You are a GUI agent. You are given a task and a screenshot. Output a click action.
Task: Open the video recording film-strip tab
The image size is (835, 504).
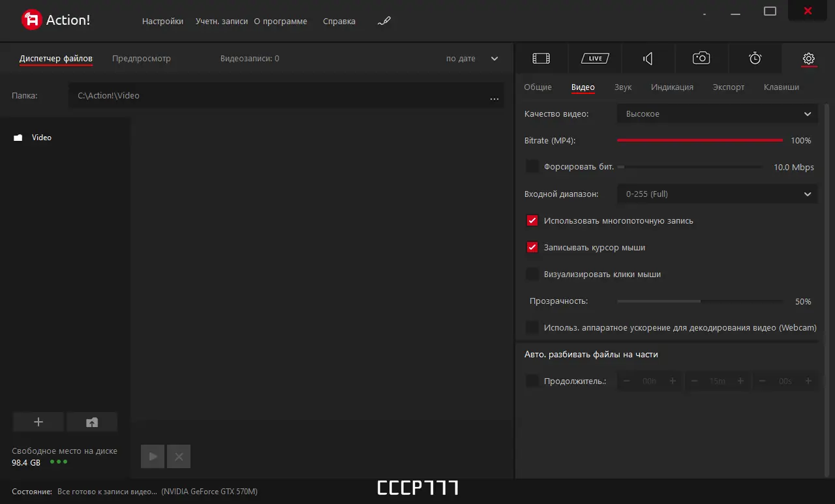541,59
